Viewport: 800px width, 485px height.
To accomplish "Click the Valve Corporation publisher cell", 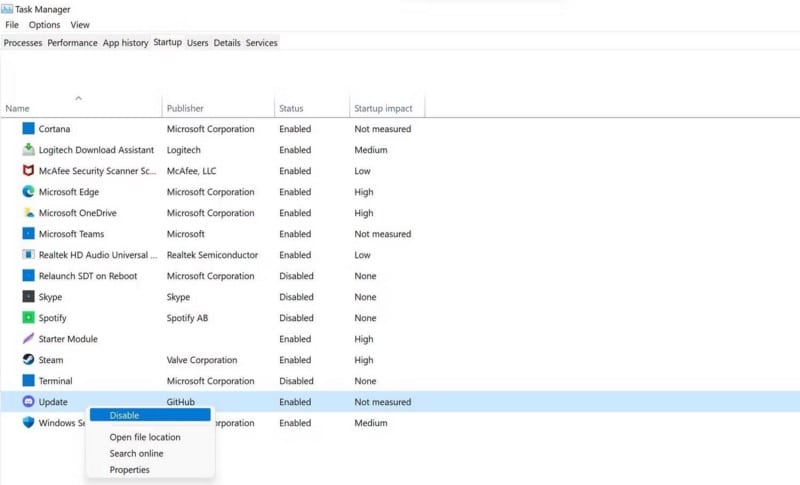I will pyautogui.click(x=202, y=360).
